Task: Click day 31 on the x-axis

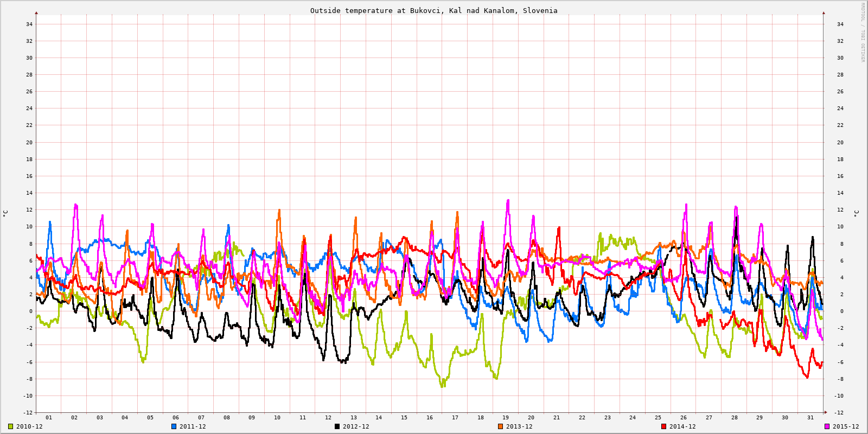Action: 810,417
